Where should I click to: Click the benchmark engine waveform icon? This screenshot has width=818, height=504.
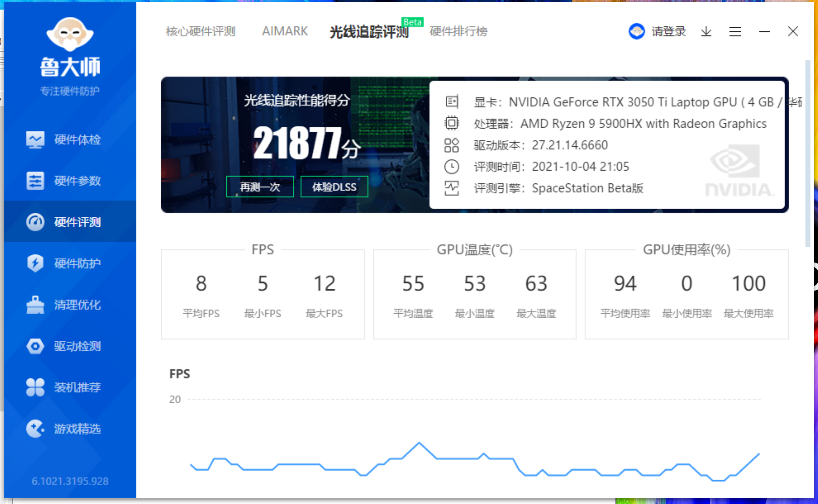(x=452, y=188)
